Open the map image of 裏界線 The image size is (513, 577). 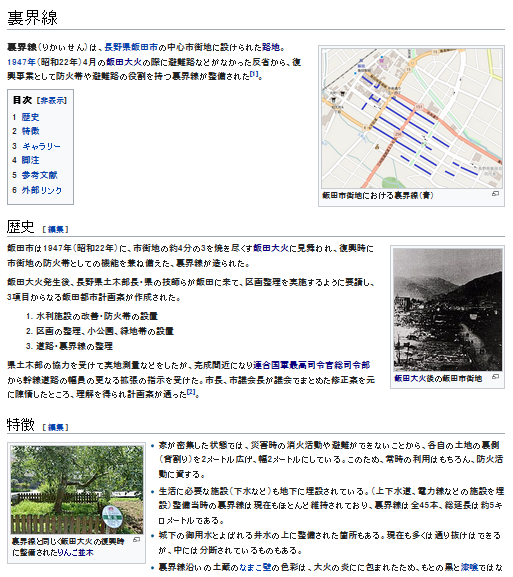(x=412, y=118)
